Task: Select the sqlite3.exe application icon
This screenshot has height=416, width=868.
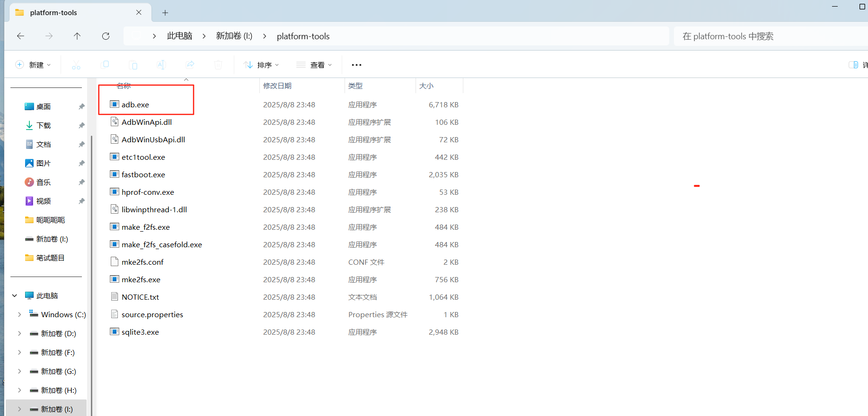Action: pos(114,332)
